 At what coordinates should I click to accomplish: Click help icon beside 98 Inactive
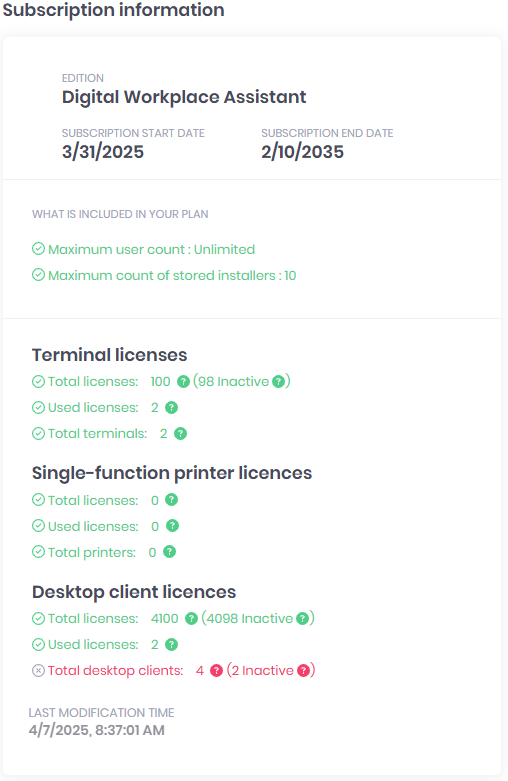279,382
